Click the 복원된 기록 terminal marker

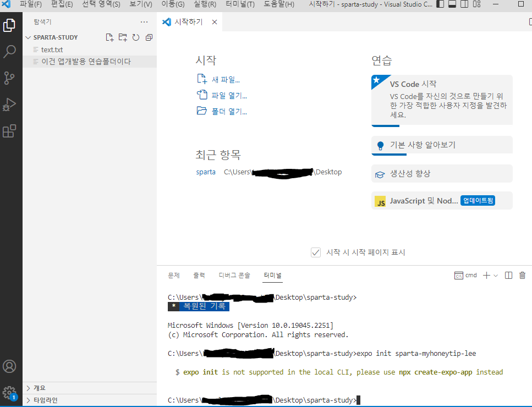pos(199,306)
